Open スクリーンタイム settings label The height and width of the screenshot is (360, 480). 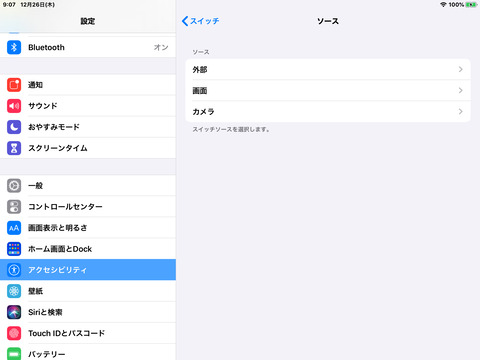[58, 148]
